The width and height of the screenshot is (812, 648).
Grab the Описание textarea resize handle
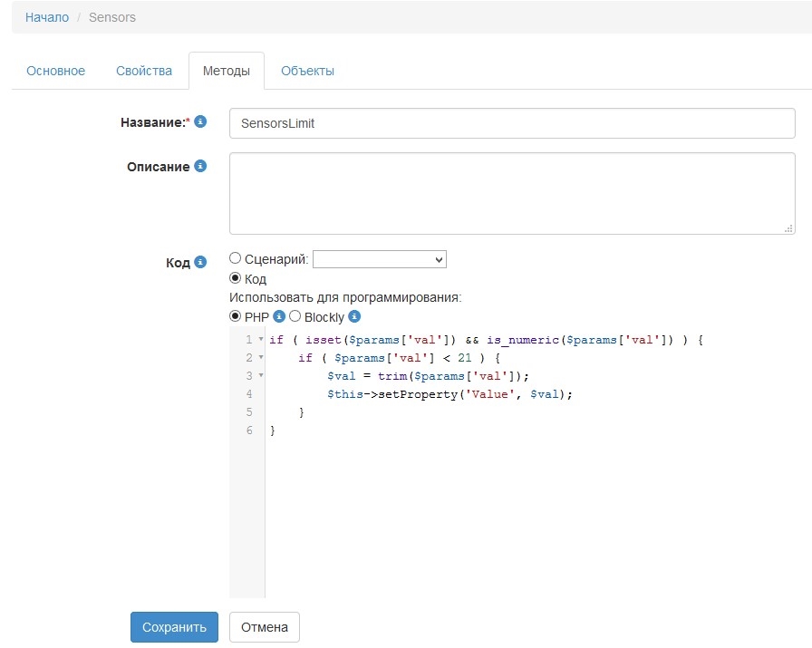788,228
